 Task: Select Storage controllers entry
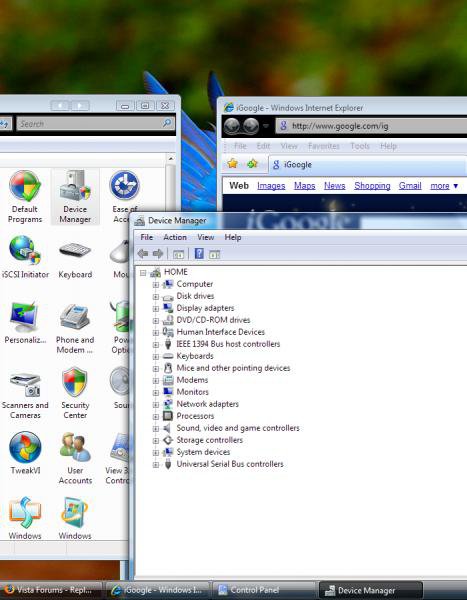pyautogui.click(x=209, y=440)
